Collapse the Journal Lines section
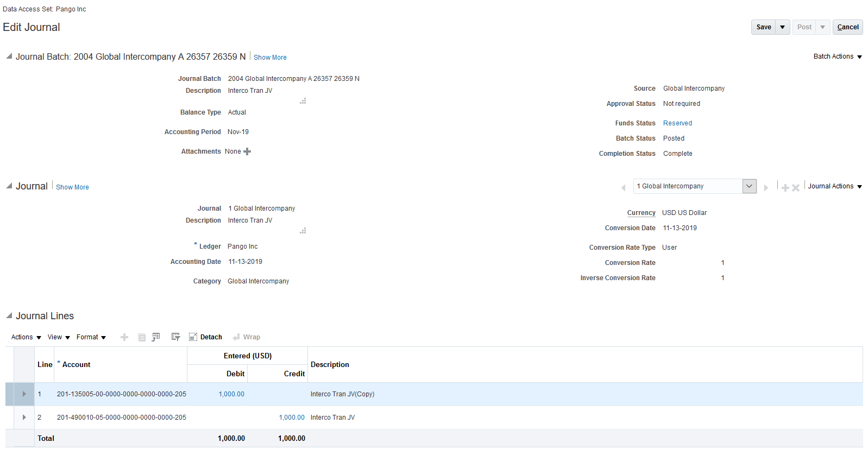 click(9, 315)
